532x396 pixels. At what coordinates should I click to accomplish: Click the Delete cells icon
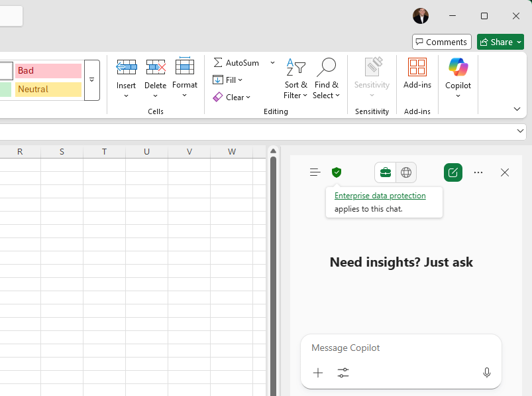tap(155, 67)
